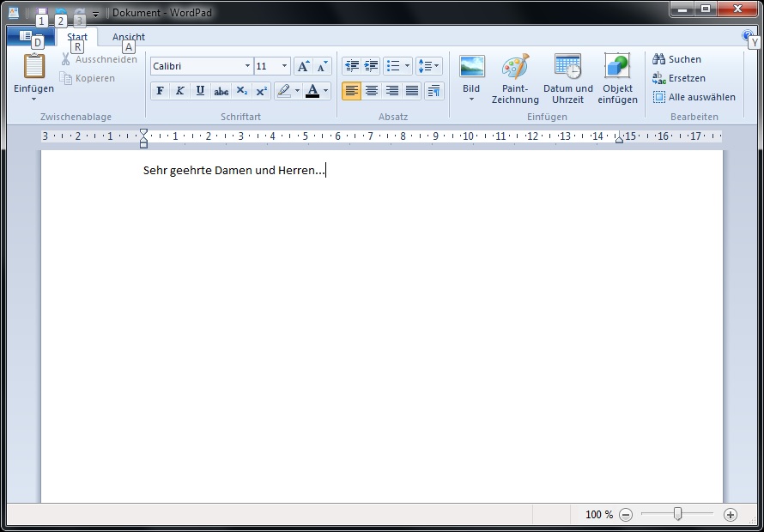This screenshot has width=764, height=532.
Task: Increase paragraph indent
Action: (x=371, y=66)
